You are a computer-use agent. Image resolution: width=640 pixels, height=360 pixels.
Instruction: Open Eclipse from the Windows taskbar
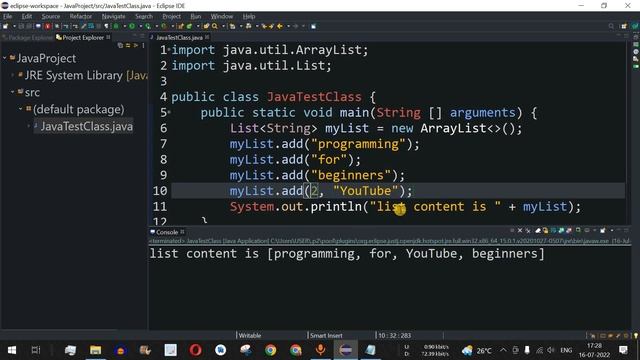point(345,350)
